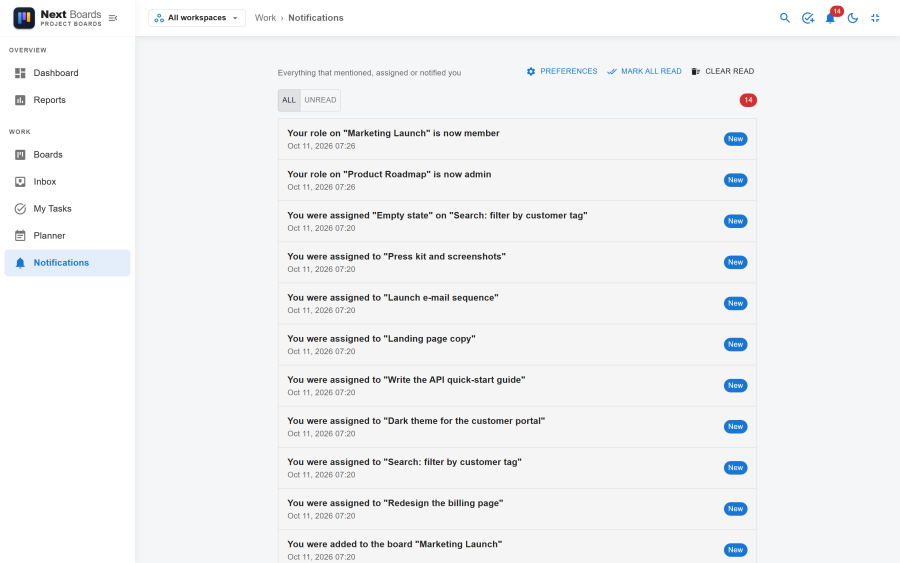The image size is (900, 563).
Task: Open "Press kit and screenshots" notification
Action: click(517, 262)
